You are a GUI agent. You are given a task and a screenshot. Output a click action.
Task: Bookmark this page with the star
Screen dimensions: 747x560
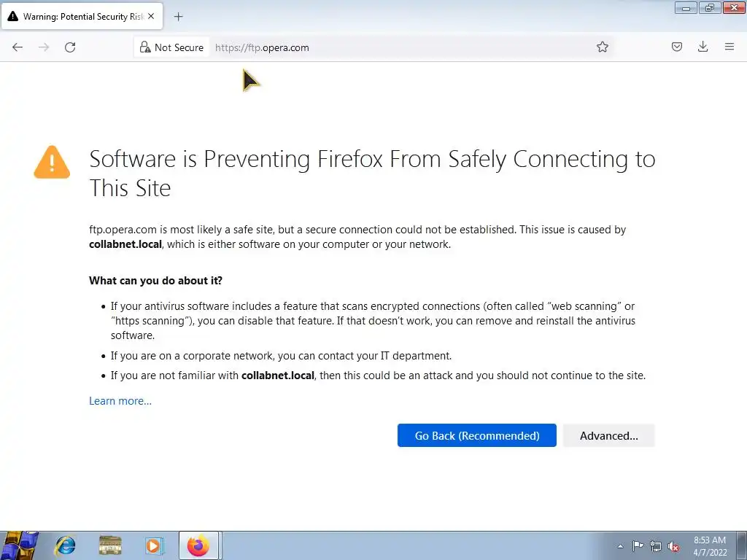[602, 47]
